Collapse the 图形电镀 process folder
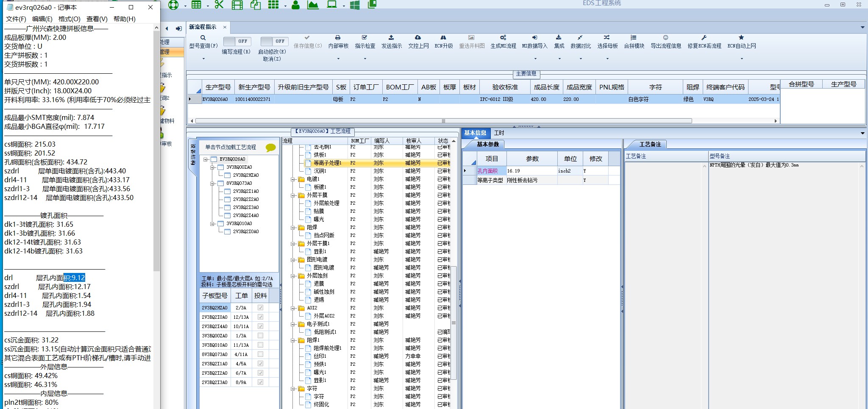 point(293,260)
